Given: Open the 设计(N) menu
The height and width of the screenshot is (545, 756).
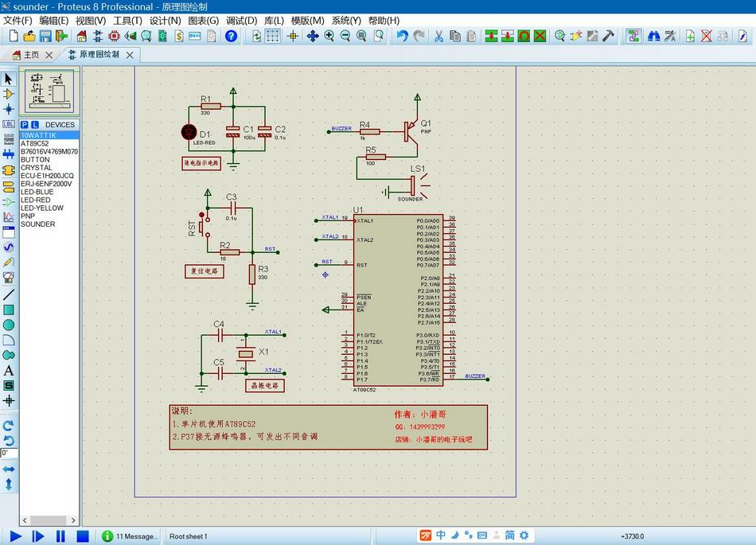Looking at the screenshot, I should click(165, 20).
